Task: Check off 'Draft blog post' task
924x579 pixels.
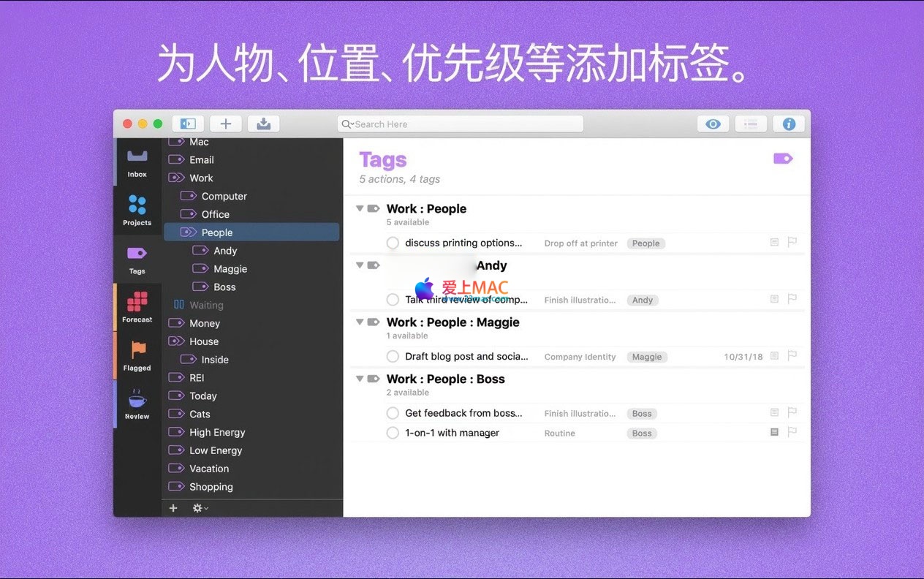Action: pyautogui.click(x=393, y=357)
